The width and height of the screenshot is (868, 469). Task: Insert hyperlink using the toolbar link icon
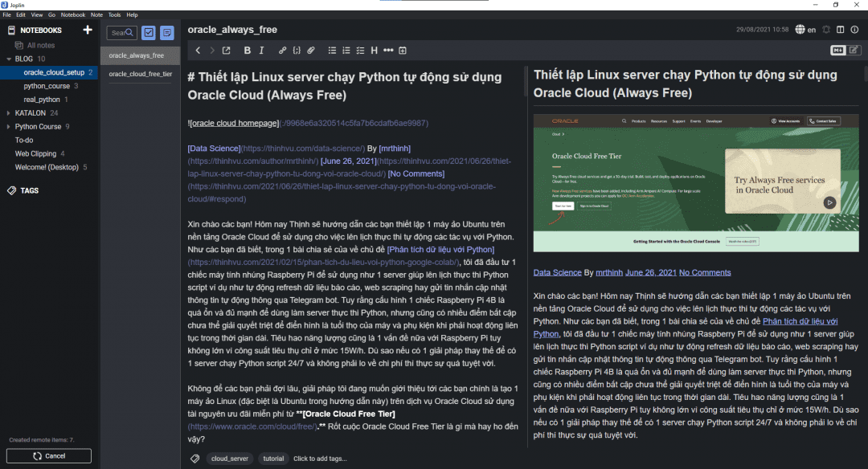(282, 51)
